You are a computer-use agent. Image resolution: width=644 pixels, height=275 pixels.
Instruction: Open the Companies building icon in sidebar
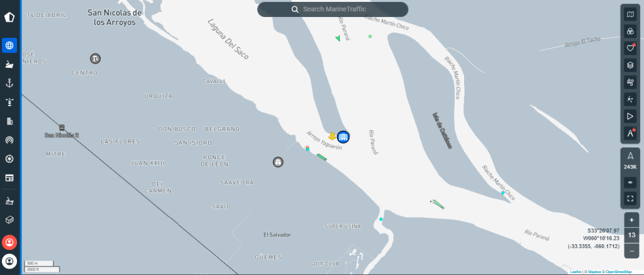[x=9, y=121]
